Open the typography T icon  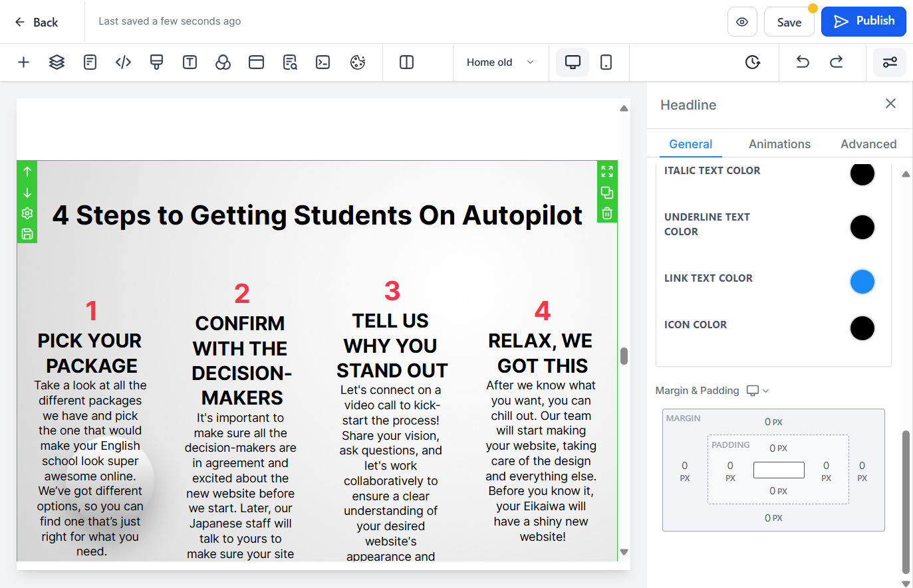coord(190,62)
